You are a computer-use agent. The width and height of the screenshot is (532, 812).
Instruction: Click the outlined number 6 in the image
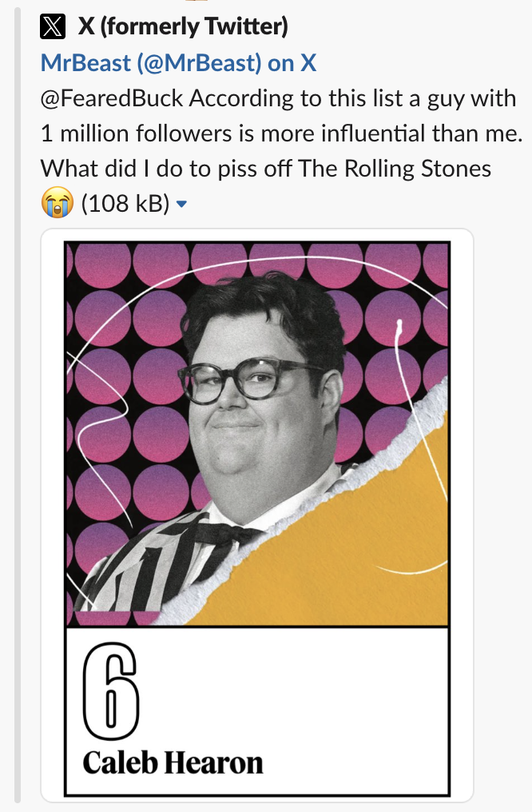(x=110, y=691)
